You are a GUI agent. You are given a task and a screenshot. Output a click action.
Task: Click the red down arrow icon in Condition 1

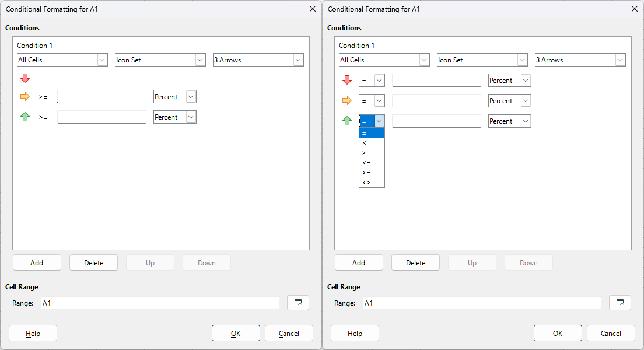pos(26,77)
